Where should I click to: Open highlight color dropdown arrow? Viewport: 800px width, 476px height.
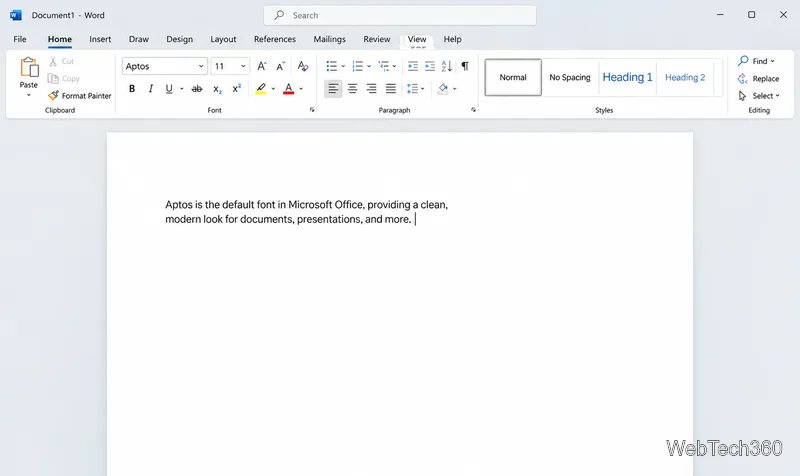(273, 89)
